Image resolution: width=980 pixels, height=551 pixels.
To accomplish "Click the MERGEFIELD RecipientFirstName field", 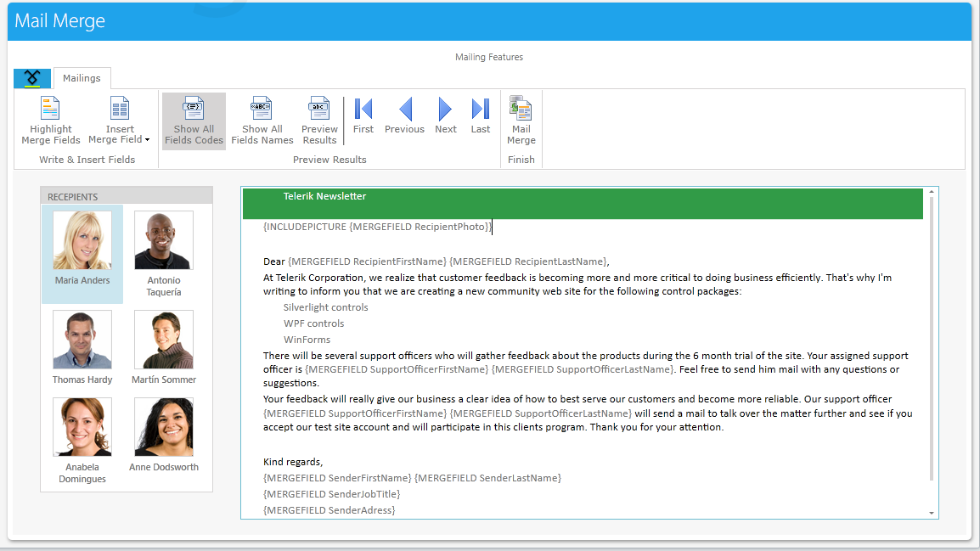I will point(368,261).
